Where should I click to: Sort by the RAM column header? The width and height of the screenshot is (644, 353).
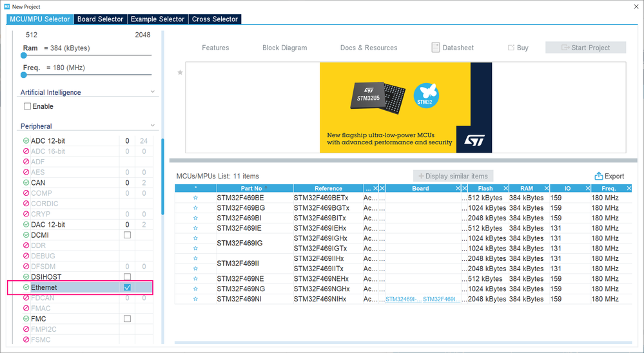click(527, 188)
